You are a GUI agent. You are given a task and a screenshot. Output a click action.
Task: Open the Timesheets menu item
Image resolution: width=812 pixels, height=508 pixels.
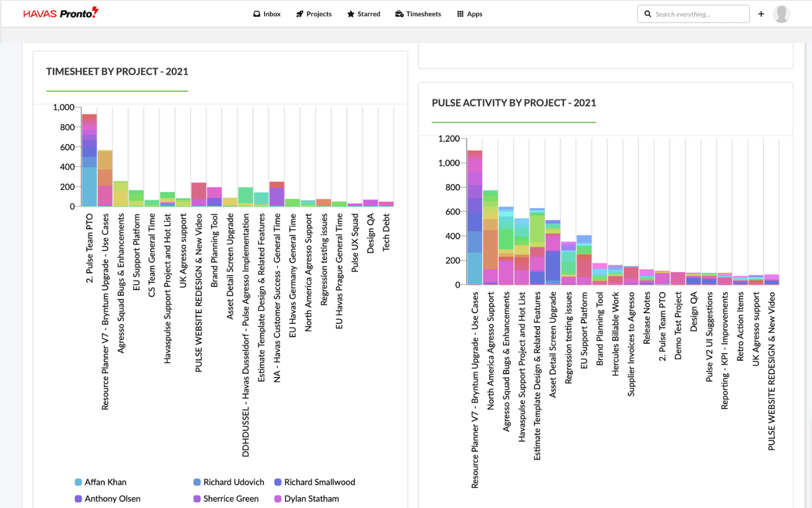coord(418,14)
